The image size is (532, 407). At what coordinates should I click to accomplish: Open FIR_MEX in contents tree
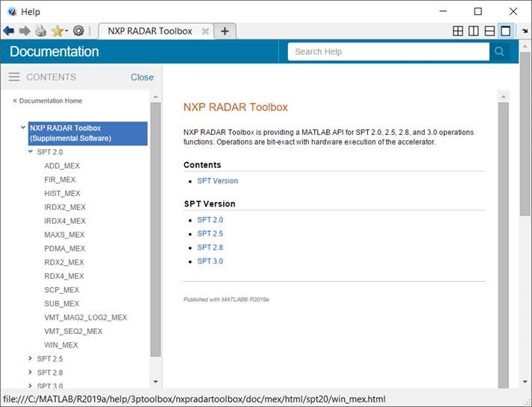60,180
